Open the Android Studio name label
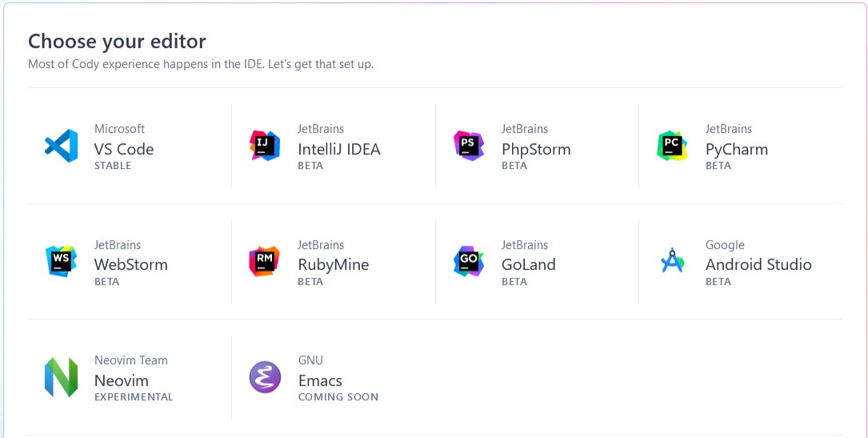 coord(758,265)
